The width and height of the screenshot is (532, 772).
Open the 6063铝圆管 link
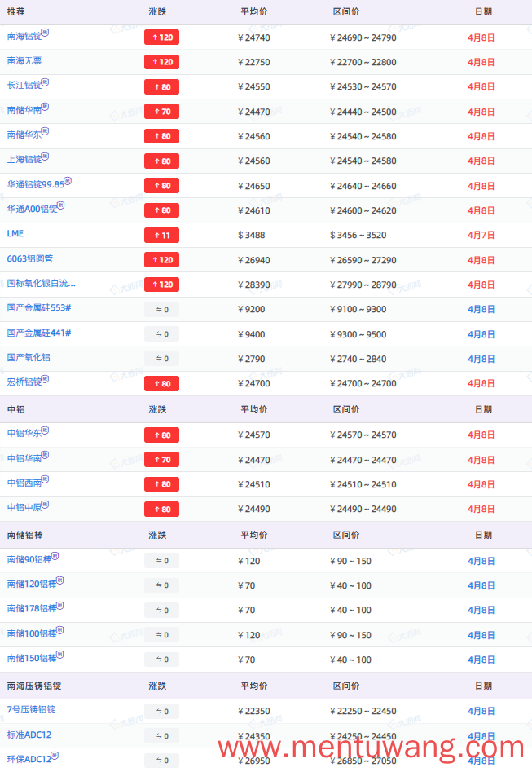click(x=30, y=259)
